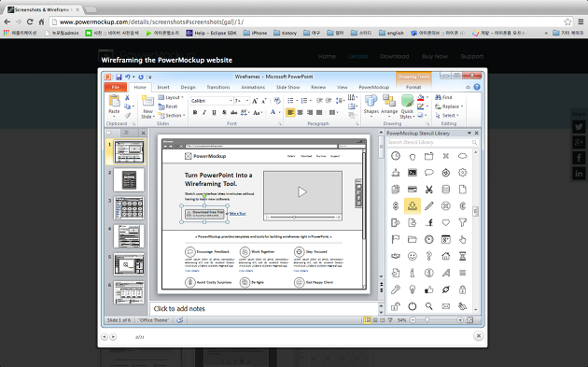This screenshot has width=588, height=367.
Task: Open Chrome menu hamburger icon
Action: point(581,21)
